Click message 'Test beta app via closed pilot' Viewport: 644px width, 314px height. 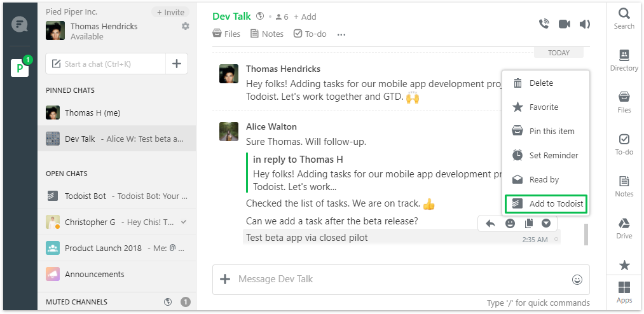click(x=307, y=238)
